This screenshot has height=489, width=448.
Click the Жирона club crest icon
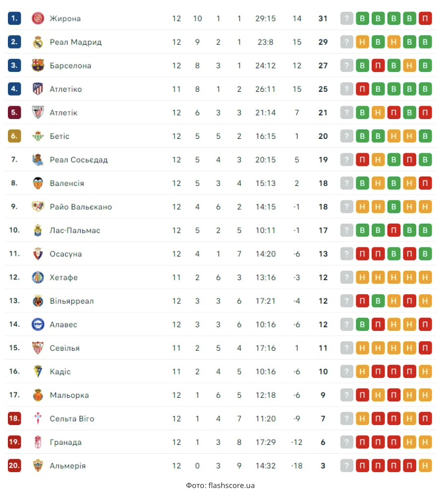[38, 18]
